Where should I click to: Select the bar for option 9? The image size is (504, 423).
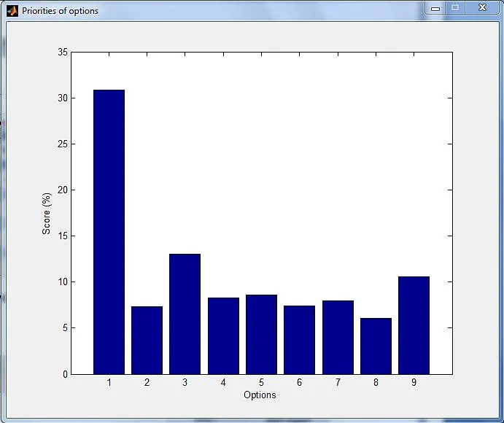coord(414,325)
